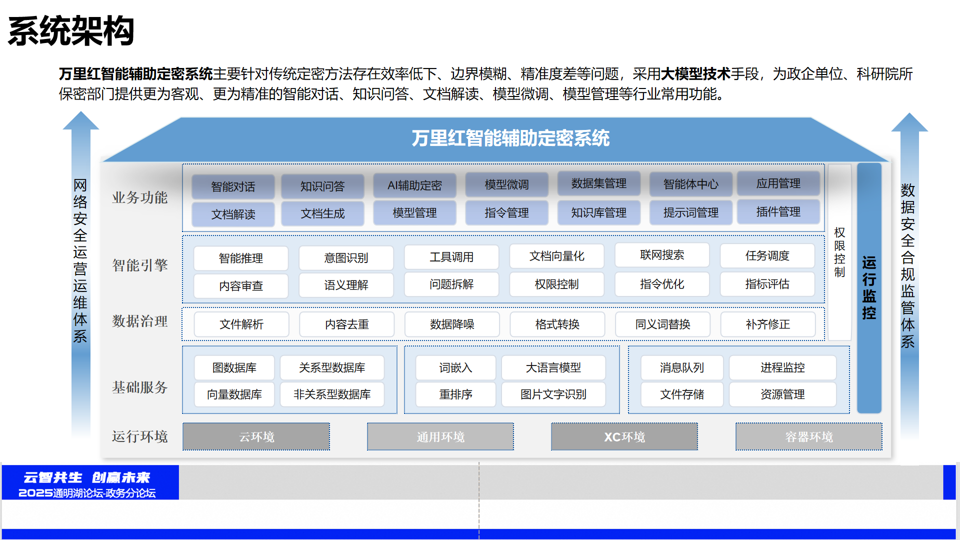Image resolution: width=960 pixels, height=540 pixels.
Task: Click the 智能对话 box
Action: (x=233, y=186)
